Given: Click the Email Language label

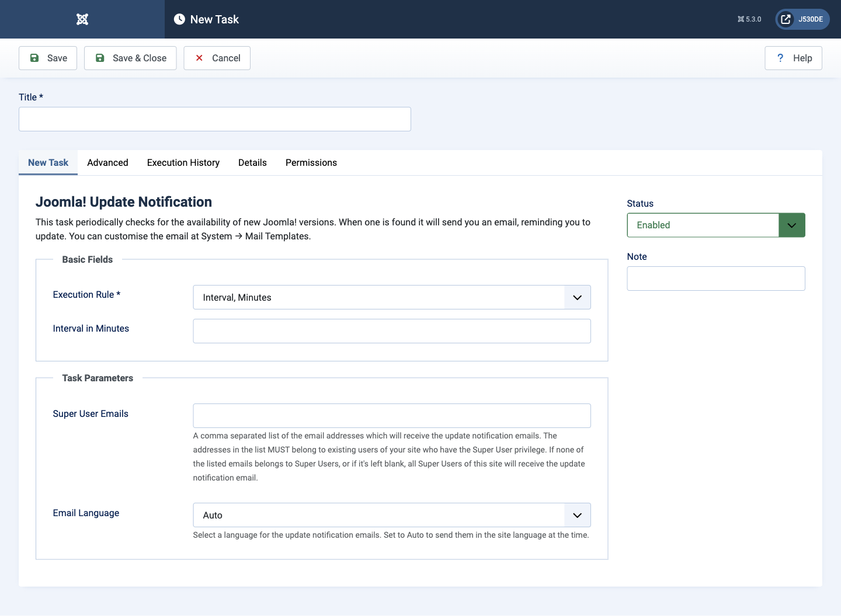Looking at the screenshot, I should point(86,513).
